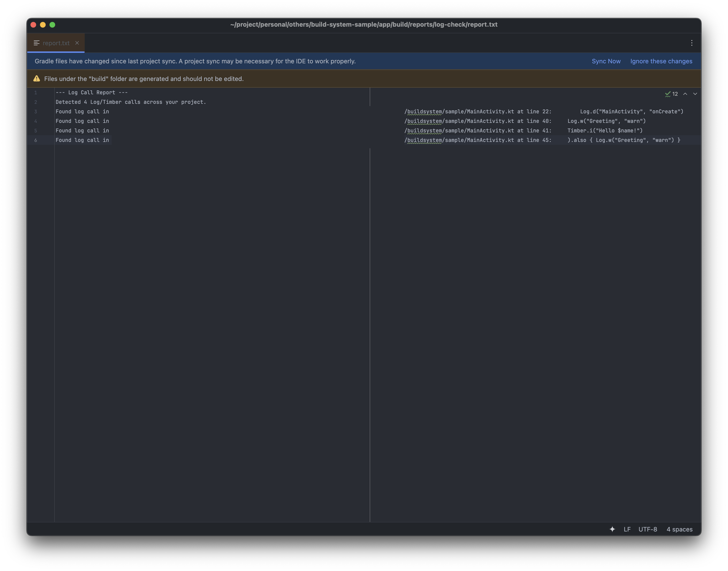The image size is (728, 571).
Task: Click the AI assistant sparkle icon
Action: click(612, 529)
